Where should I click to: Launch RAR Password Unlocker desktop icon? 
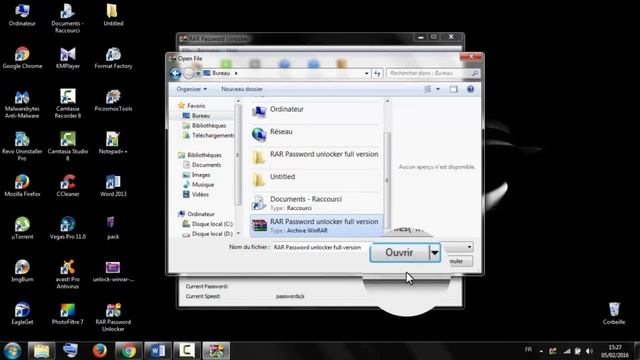[x=113, y=317]
